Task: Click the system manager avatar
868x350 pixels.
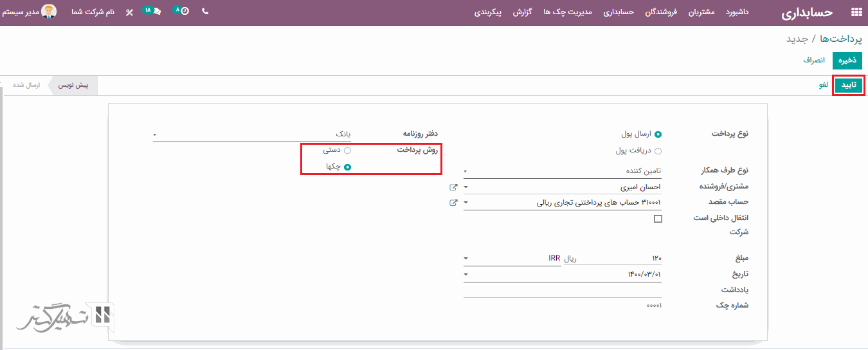Action: 49,12
